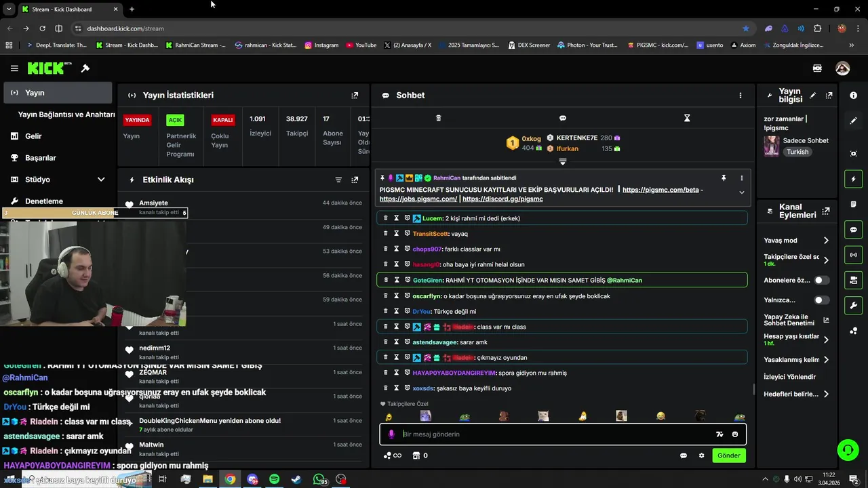Click the browser address bar
The height and width of the screenshot is (488, 868).
coord(407,28)
